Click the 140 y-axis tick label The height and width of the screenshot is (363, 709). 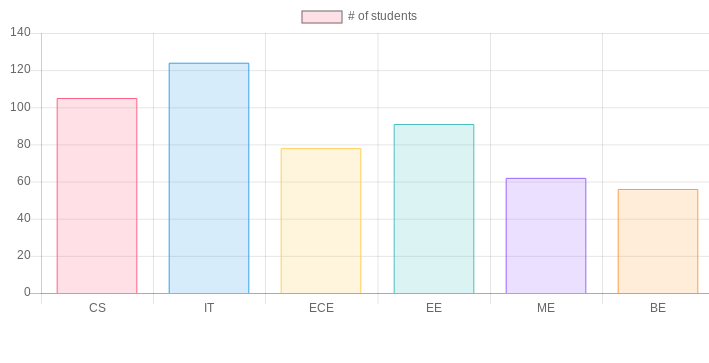[x=20, y=32]
